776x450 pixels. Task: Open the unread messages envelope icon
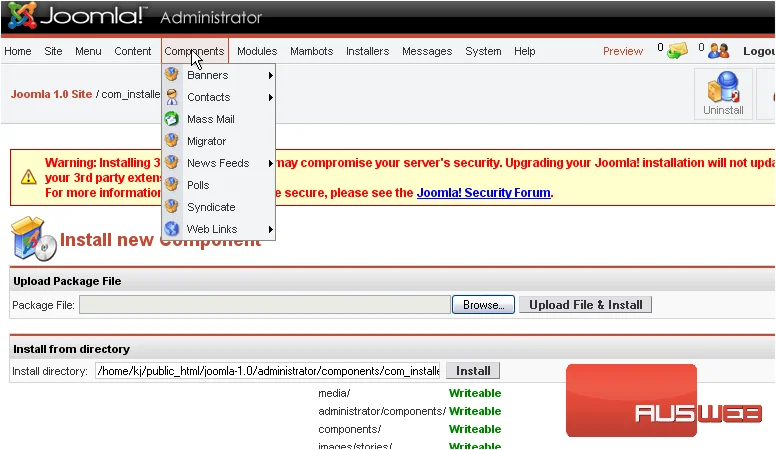click(677, 50)
